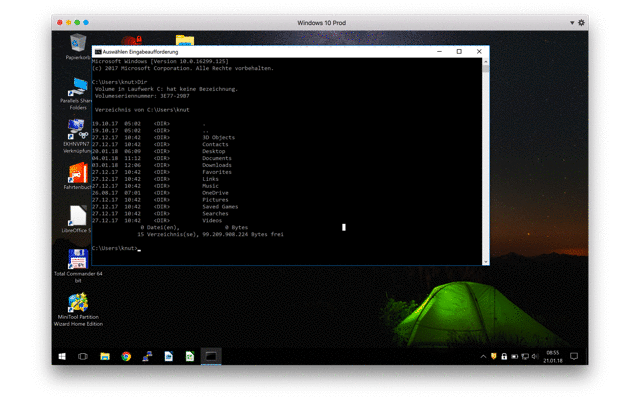The height and width of the screenshot is (400, 640).
Task: Click the Command Prompt taskbar button
Action: click(x=211, y=356)
